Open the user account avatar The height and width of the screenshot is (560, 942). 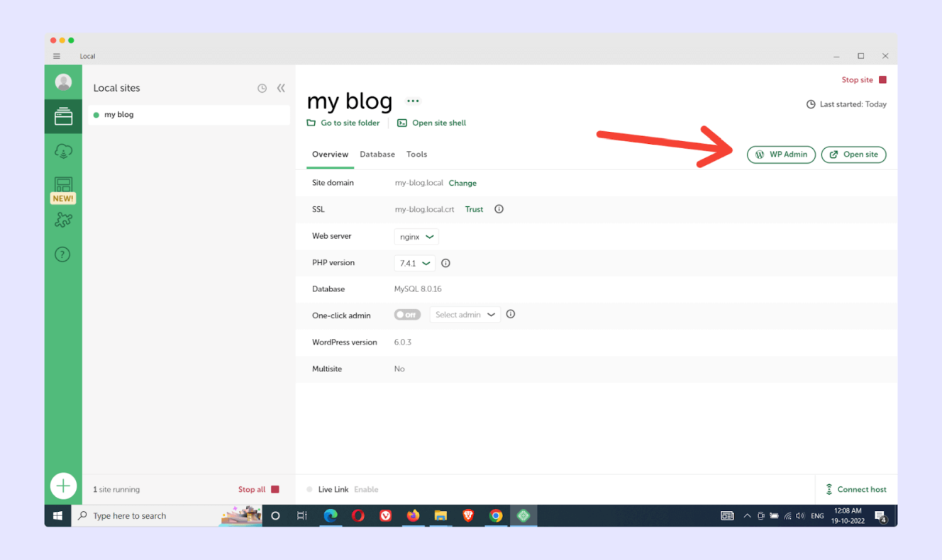coord(63,82)
